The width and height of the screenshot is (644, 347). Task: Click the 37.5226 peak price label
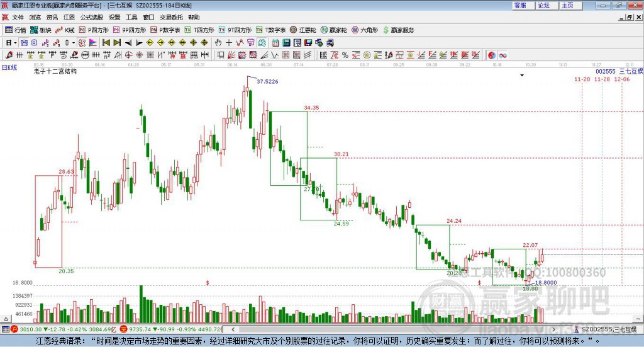click(x=267, y=81)
